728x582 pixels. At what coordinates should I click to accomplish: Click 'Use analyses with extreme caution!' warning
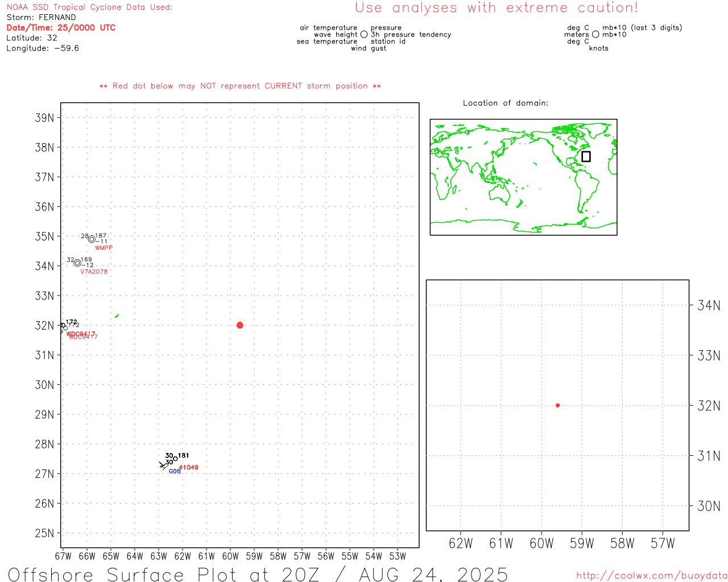tap(497, 8)
